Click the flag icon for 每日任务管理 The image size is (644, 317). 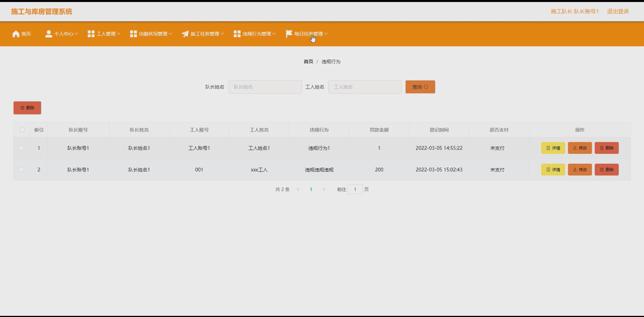289,34
